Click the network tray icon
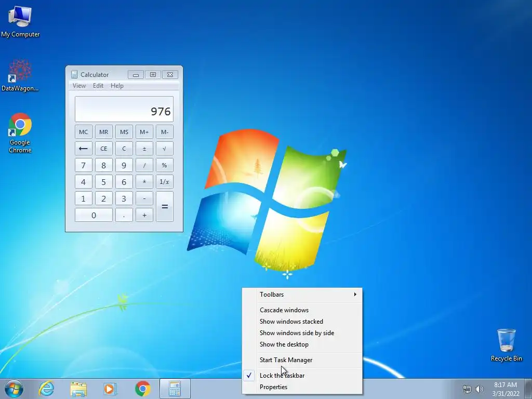 467,389
